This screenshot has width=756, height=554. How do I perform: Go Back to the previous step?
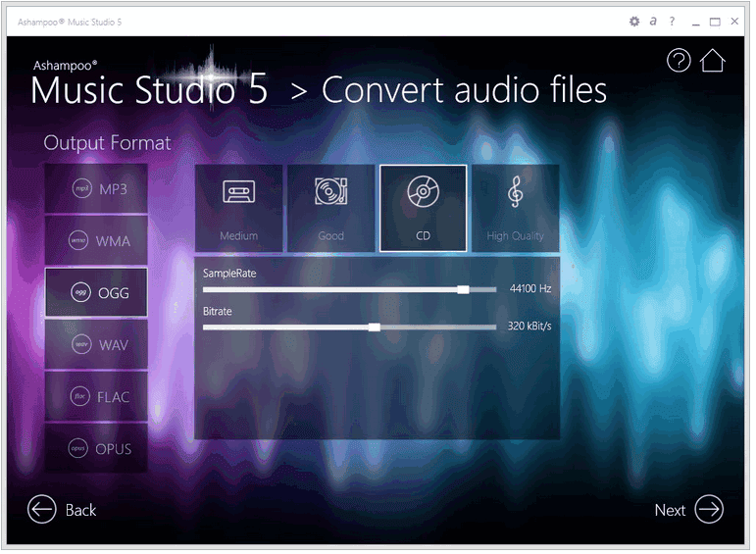[x=62, y=510]
